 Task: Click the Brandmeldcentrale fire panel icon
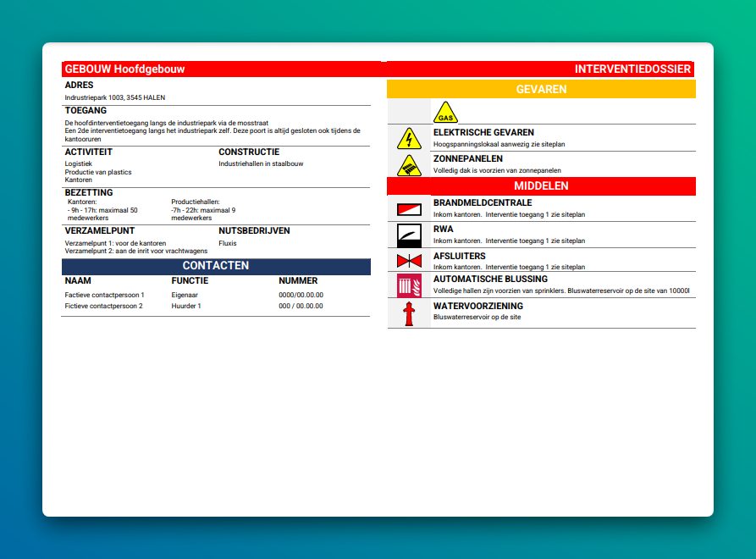(409, 209)
